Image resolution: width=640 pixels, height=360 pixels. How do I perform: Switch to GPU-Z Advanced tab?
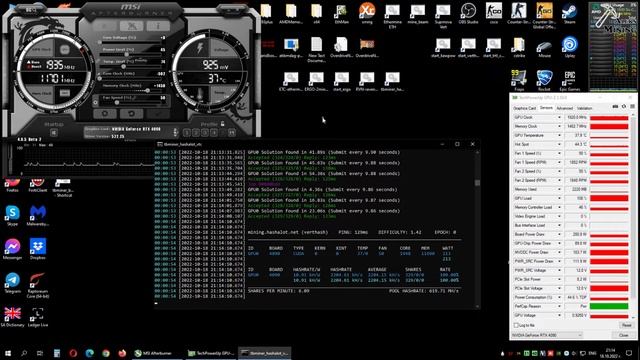pos(564,108)
